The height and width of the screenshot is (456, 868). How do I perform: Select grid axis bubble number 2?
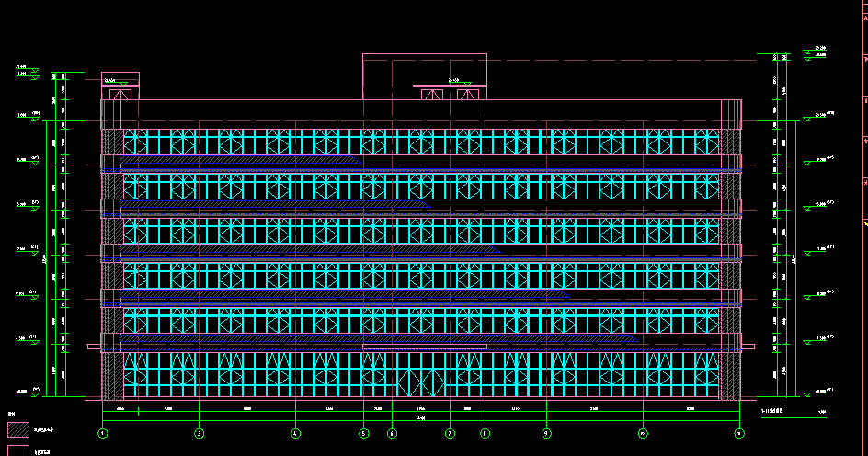tap(200, 432)
